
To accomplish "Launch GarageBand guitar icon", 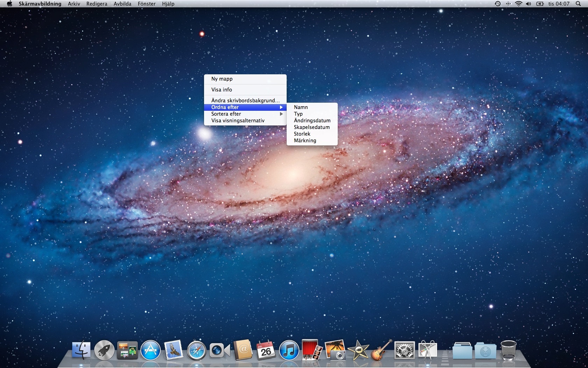I will click(381, 350).
